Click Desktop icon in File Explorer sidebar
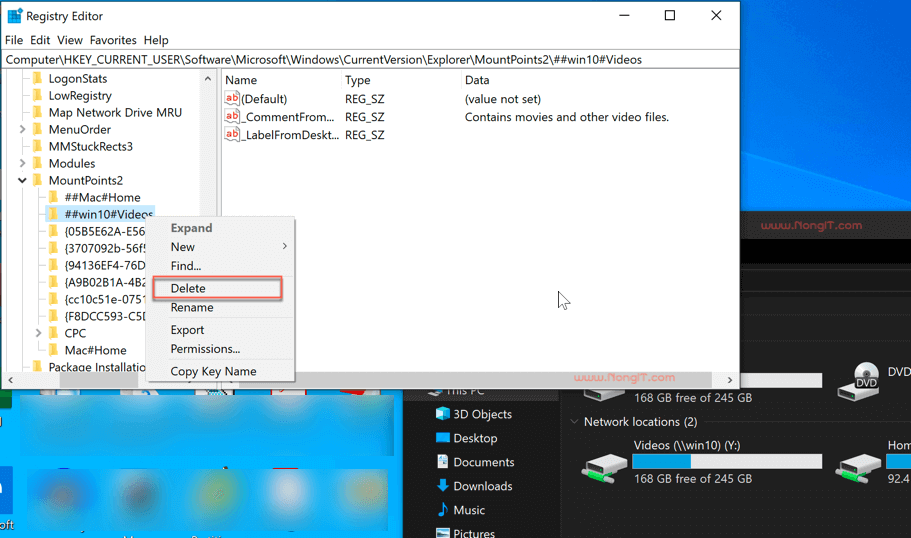Viewport: 911px width, 538px height. click(x=443, y=437)
